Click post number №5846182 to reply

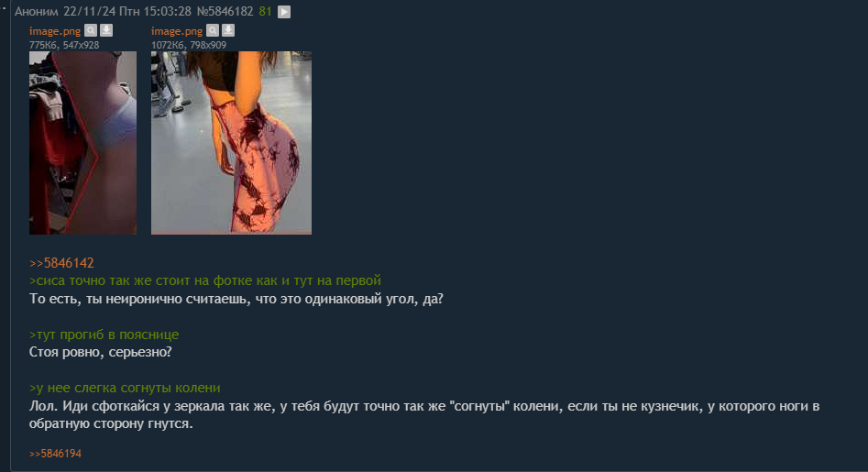click(x=225, y=12)
